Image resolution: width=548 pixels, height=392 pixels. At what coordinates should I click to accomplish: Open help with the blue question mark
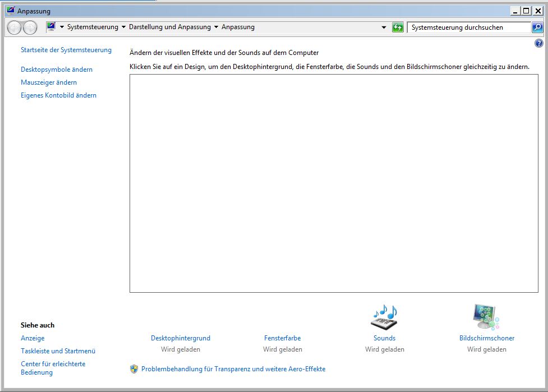tap(539, 43)
